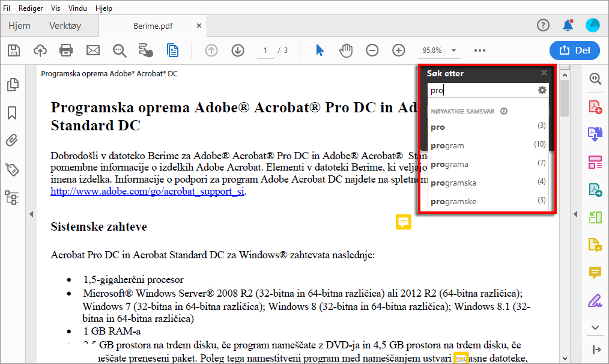Close the Berime.pdf tab
Image resolution: width=609 pixels, height=364 pixels.
coord(199,26)
